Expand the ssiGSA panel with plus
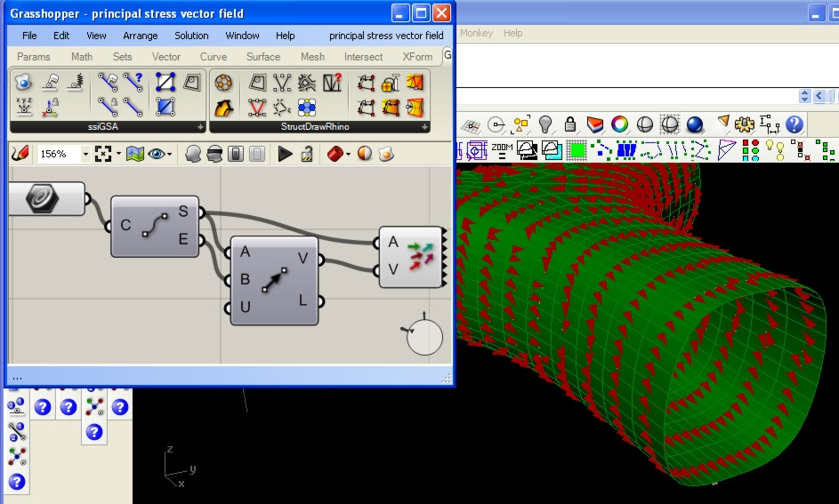This screenshot has width=839, height=504. (200, 127)
